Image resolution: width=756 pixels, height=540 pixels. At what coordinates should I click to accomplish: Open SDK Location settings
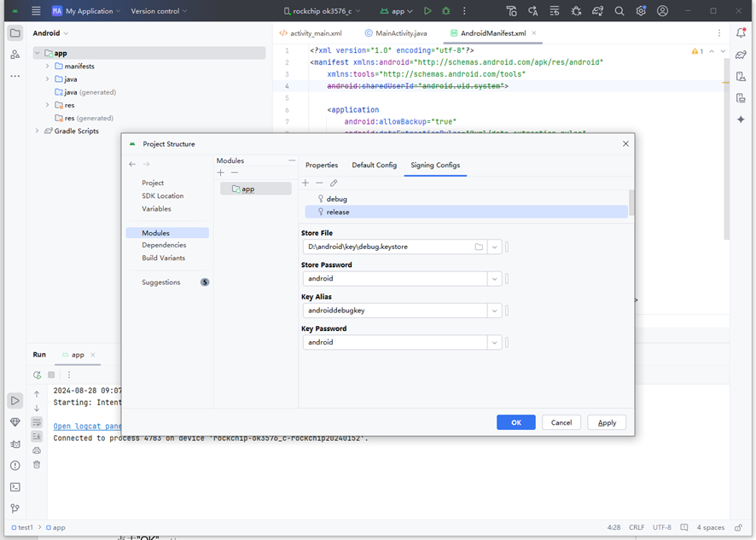click(162, 195)
